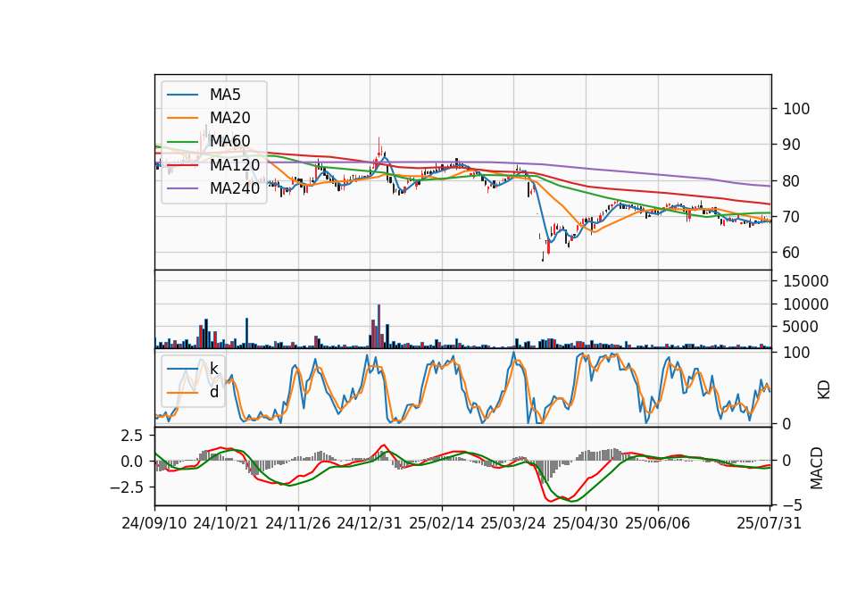Screen dimensions: 857x616
Task: Click the MA60 legend label
Action: point(229,141)
